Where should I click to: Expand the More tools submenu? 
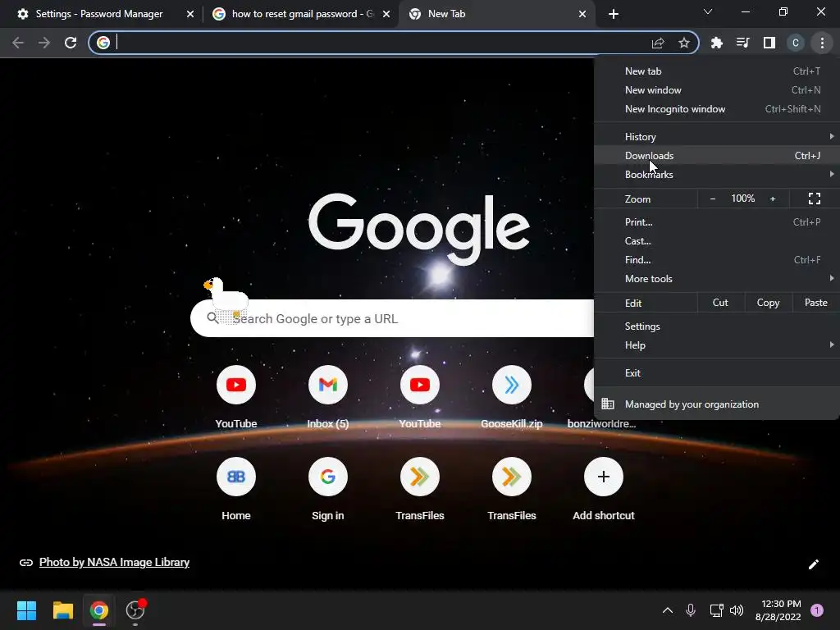[x=717, y=279]
